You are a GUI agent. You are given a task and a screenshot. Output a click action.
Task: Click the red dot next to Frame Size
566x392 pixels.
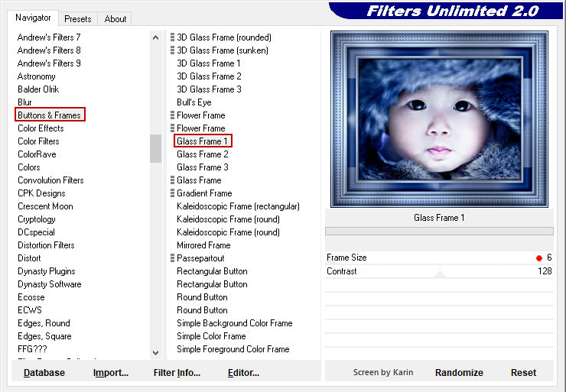pyautogui.click(x=539, y=258)
